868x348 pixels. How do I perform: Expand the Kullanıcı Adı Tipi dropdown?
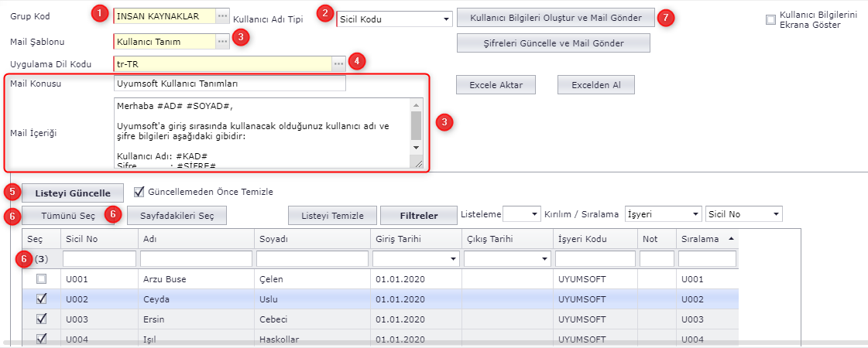pyautogui.click(x=446, y=19)
